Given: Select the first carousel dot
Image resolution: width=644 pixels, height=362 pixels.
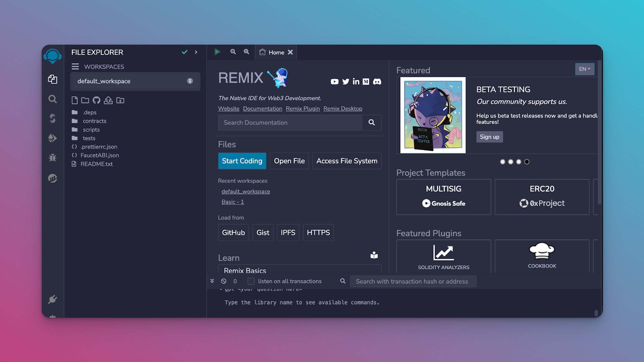Looking at the screenshot, I should [502, 162].
